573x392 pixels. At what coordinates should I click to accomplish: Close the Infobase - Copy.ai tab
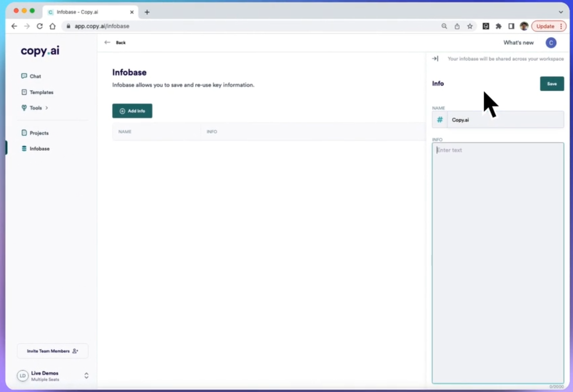click(132, 12)
